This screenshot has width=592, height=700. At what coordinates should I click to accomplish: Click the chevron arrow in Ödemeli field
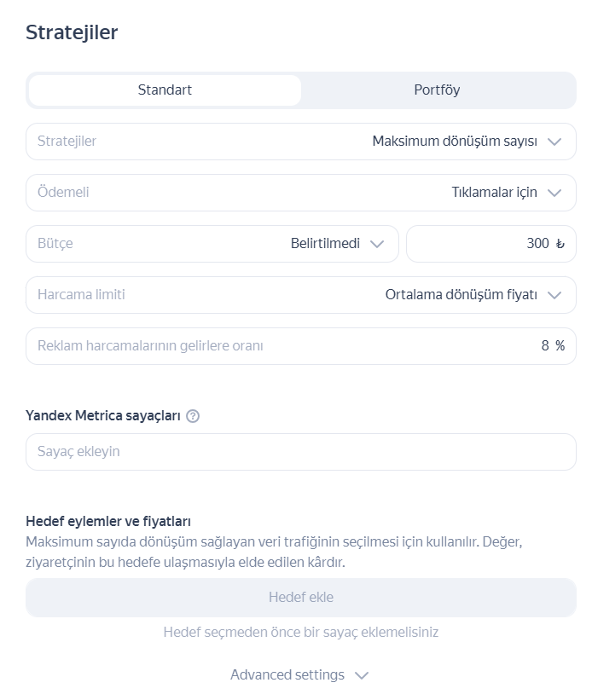pyautogui.click(x=555, y=193)
